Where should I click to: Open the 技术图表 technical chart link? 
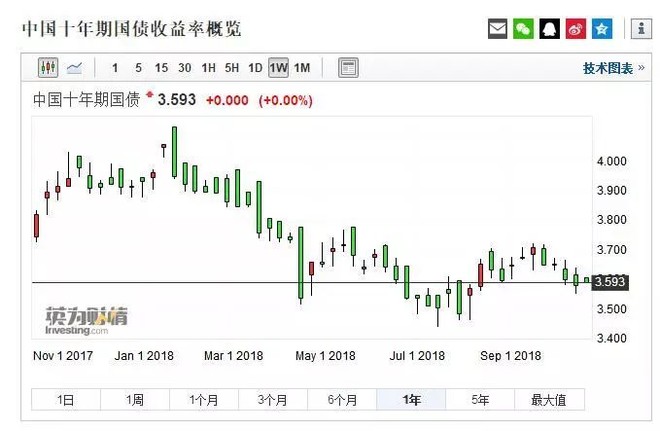pos(608,68)
